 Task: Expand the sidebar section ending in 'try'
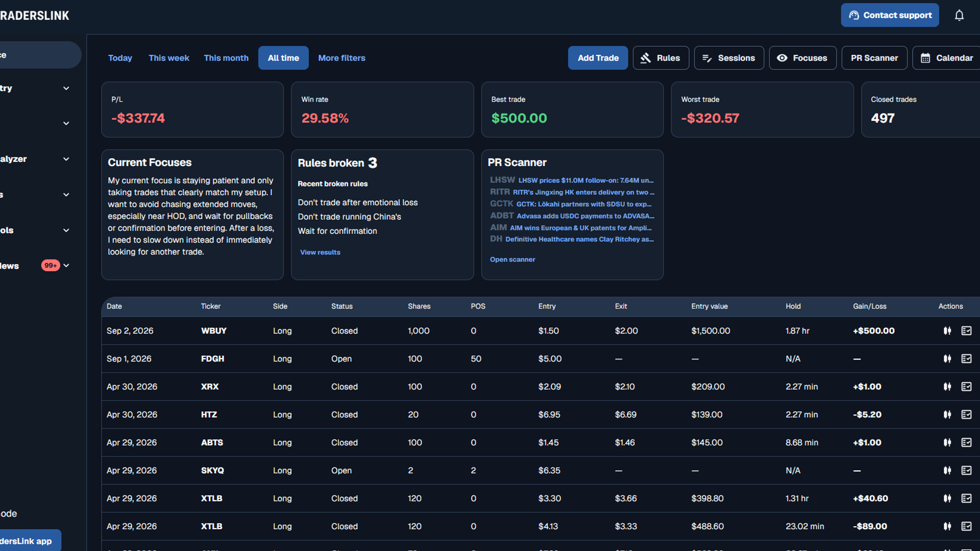66,88
